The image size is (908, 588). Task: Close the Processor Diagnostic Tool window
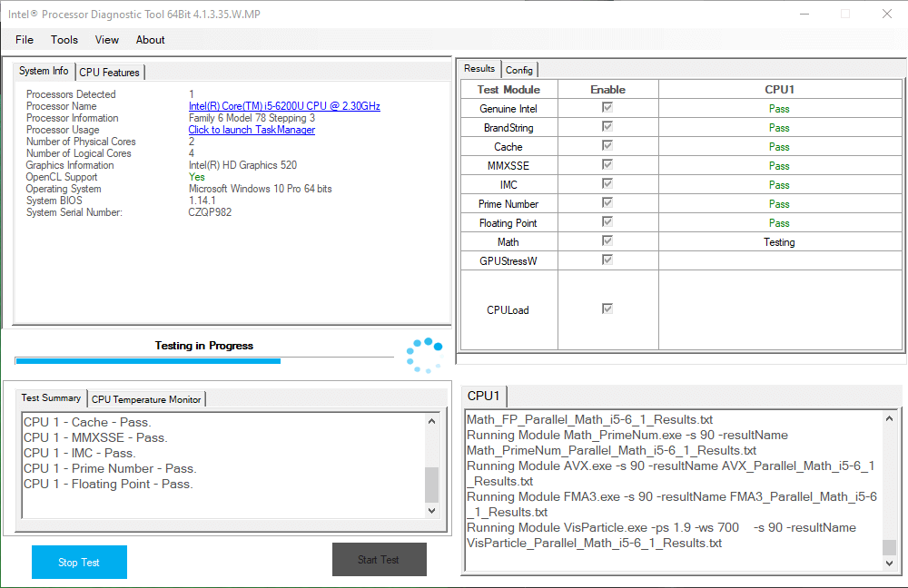pos(887,14)
